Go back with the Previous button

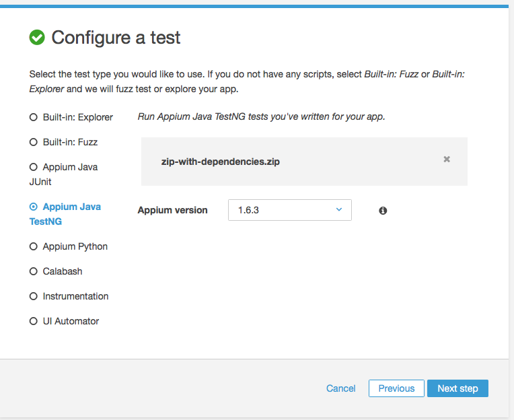click(x=396, y=388)
